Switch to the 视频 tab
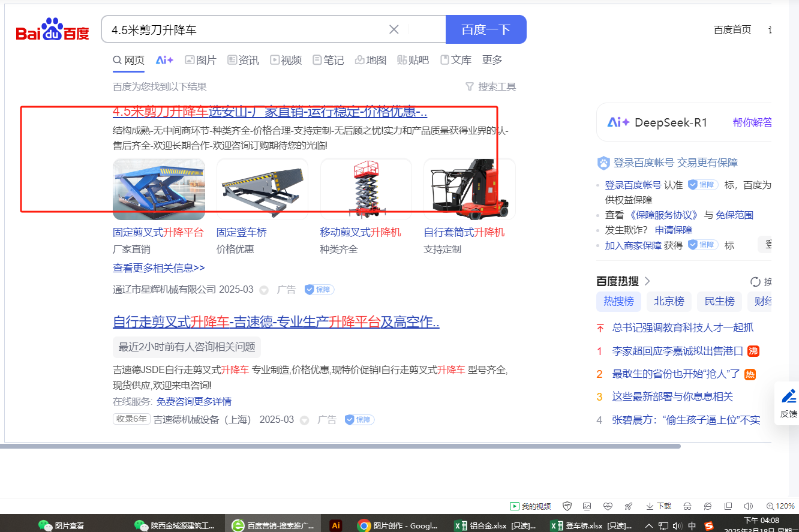This screenshot has height=532, width=799. click(x=286, y=60)
